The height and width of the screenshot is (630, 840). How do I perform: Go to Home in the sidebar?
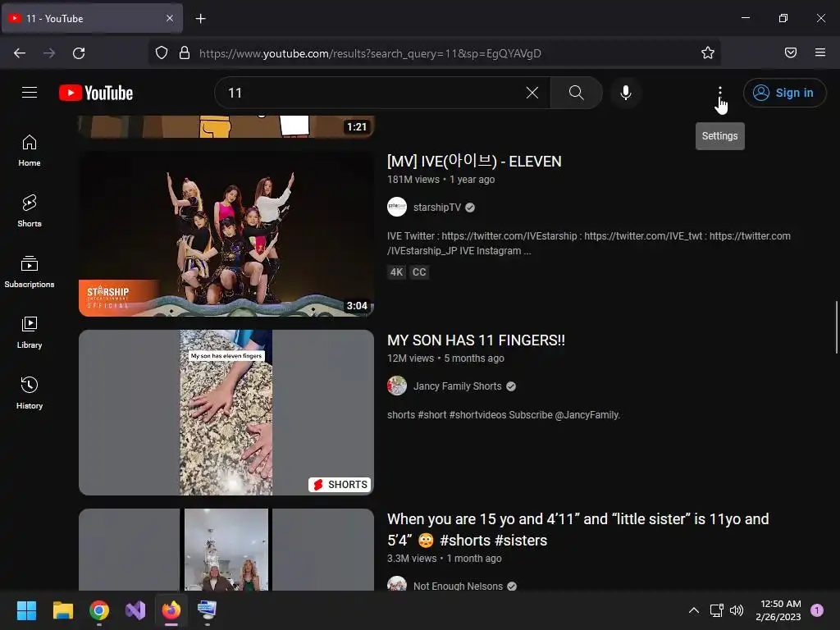click(30, 151)
